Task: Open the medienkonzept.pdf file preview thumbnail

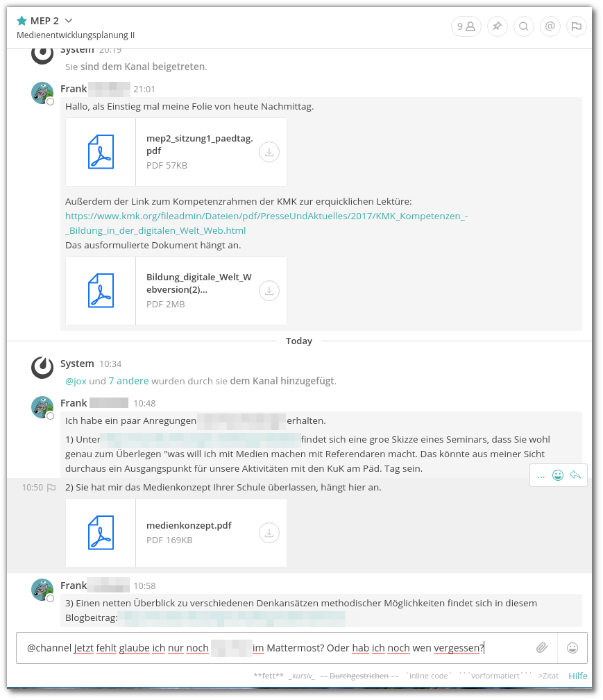Action: pyautogui.click(x=101, y=533)
